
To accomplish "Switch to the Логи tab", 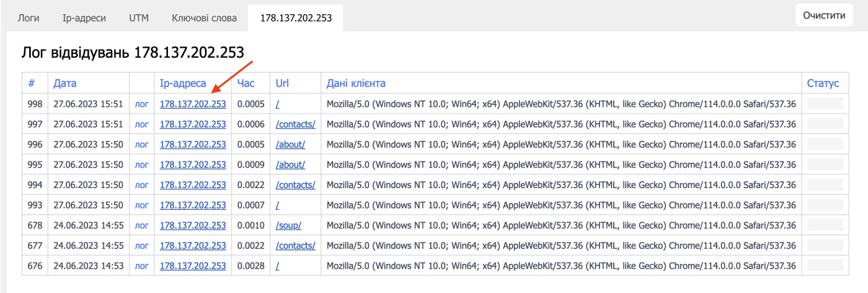I will point(29,18).
